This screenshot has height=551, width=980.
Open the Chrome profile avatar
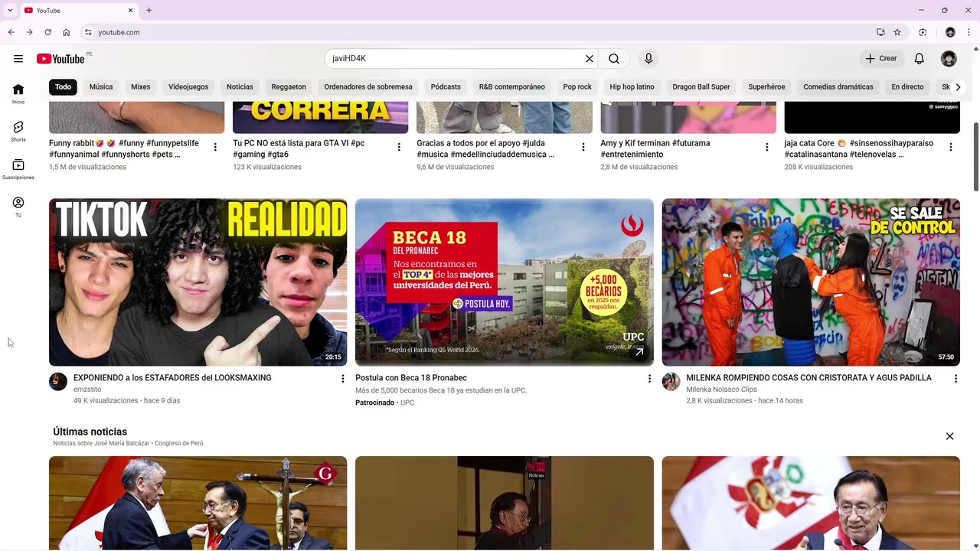[950, 32]
